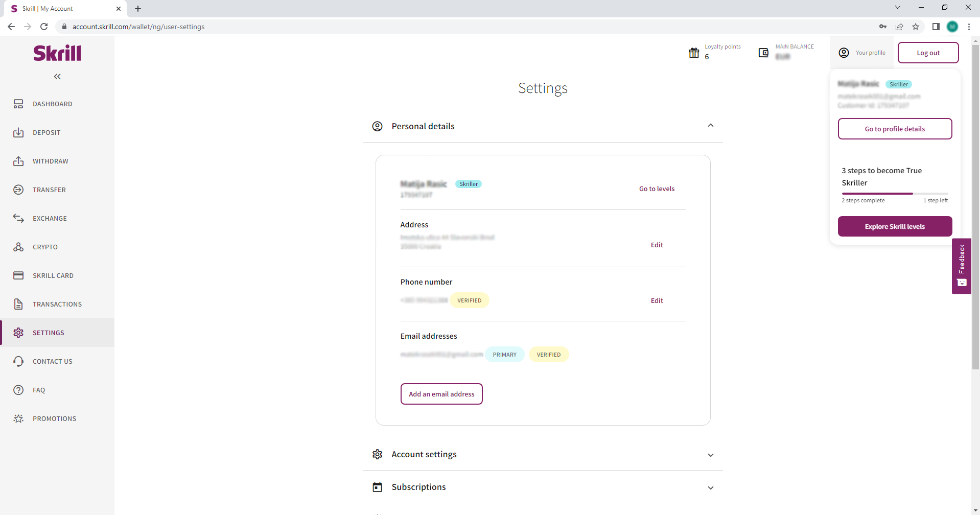
Task: Click the Transactions document icon
Action: point(18,304)
